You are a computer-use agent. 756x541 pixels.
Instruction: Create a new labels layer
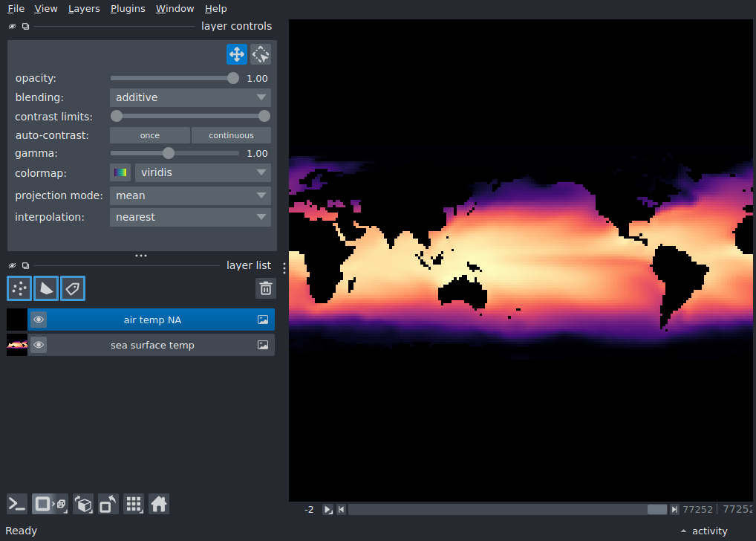tap(73, 288)
